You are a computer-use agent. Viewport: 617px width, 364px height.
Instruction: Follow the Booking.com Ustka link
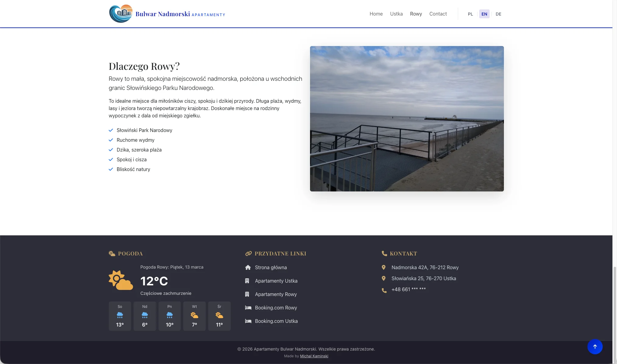coord(276,321)
